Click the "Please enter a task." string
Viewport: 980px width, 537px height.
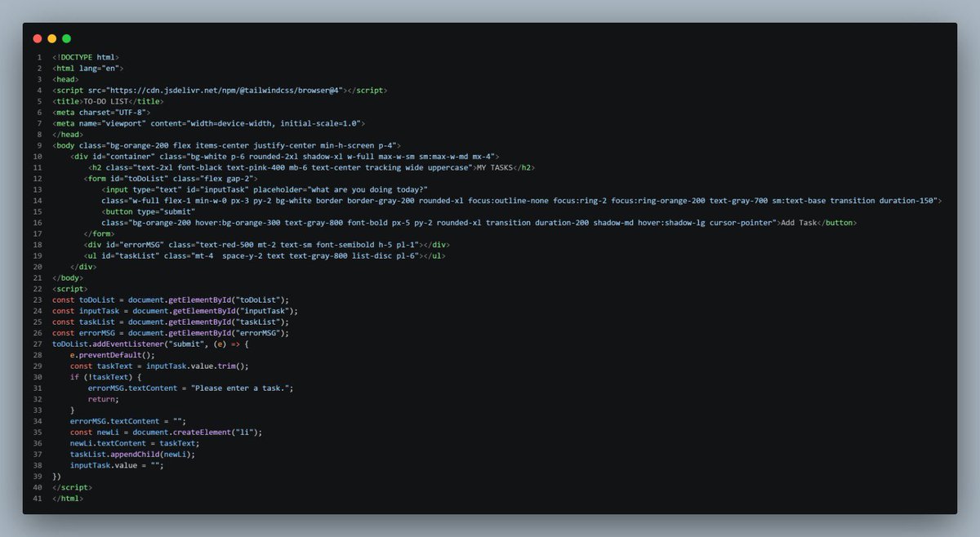pos(242,388)
